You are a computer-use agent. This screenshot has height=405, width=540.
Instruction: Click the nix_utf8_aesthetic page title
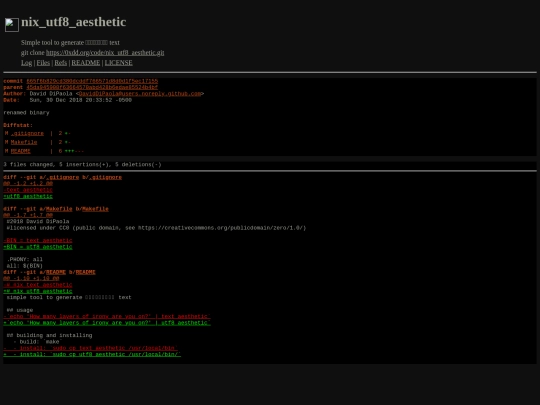tap(74, 22)
